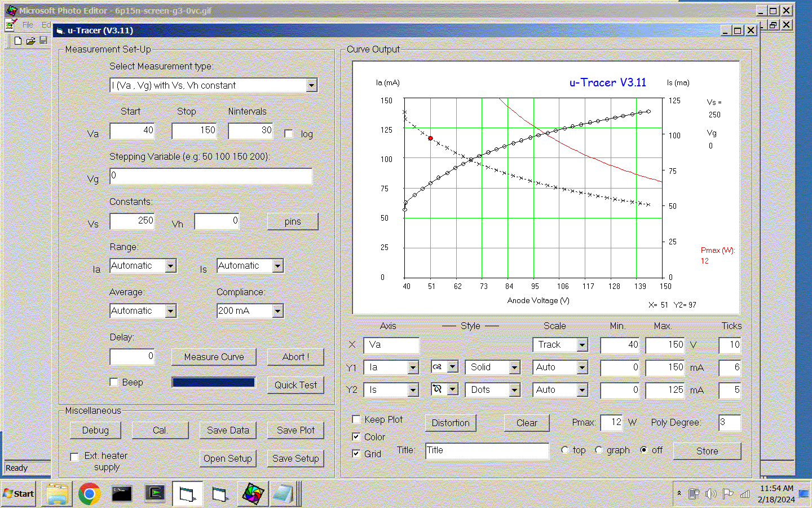Image resolution: width=812 pixels, height=508 pixels.
Task: Select the top title radio button
Action: point(565,450)
